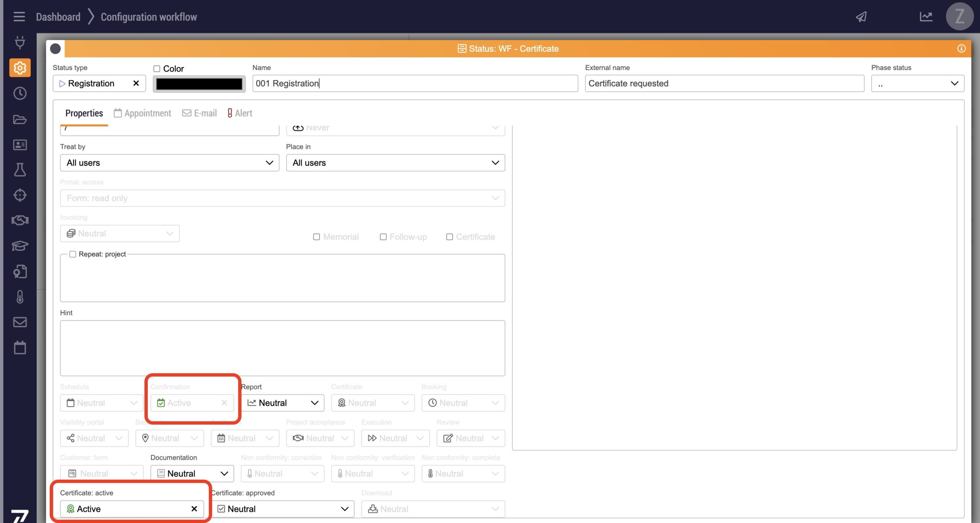
Task: Open the graduation cap sidebar icon
Action: click(20, 246)
